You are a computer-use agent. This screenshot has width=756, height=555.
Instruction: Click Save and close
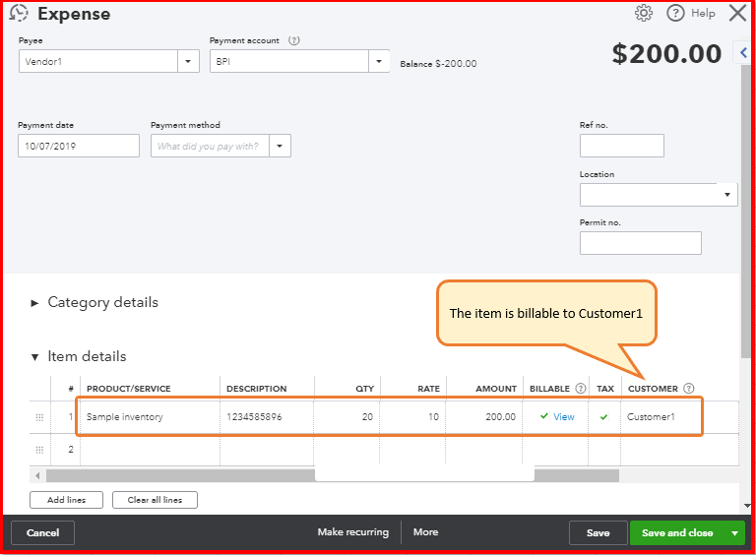pos(677,533)
